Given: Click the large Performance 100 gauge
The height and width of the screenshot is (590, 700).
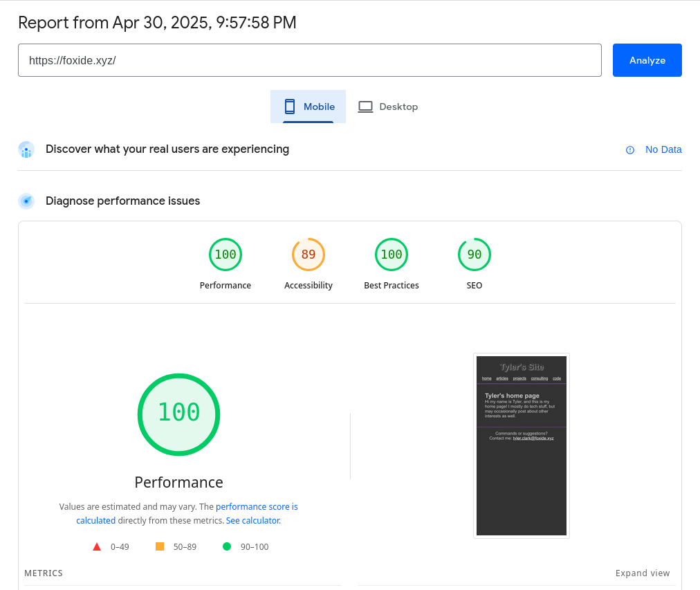Looking at the screenshot, I should tap(179, 414).
